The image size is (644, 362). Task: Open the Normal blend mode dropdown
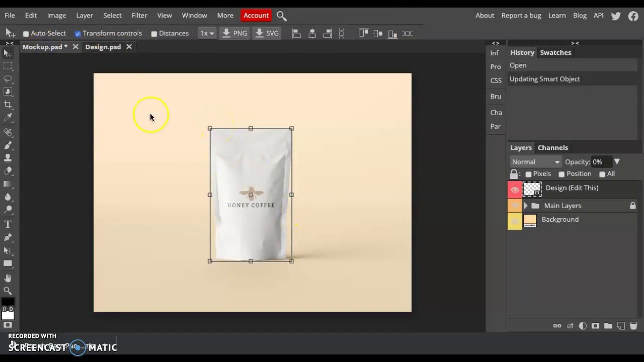click(535, 162)
